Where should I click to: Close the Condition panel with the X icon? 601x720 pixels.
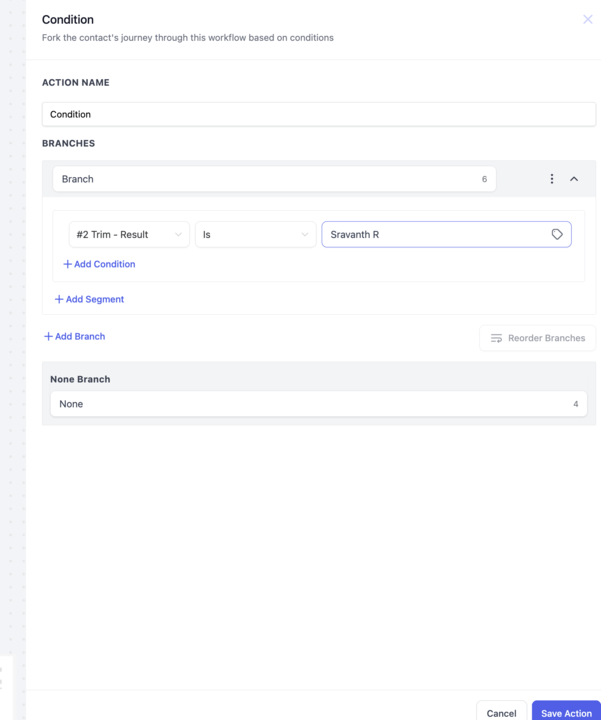click(587, 19)
